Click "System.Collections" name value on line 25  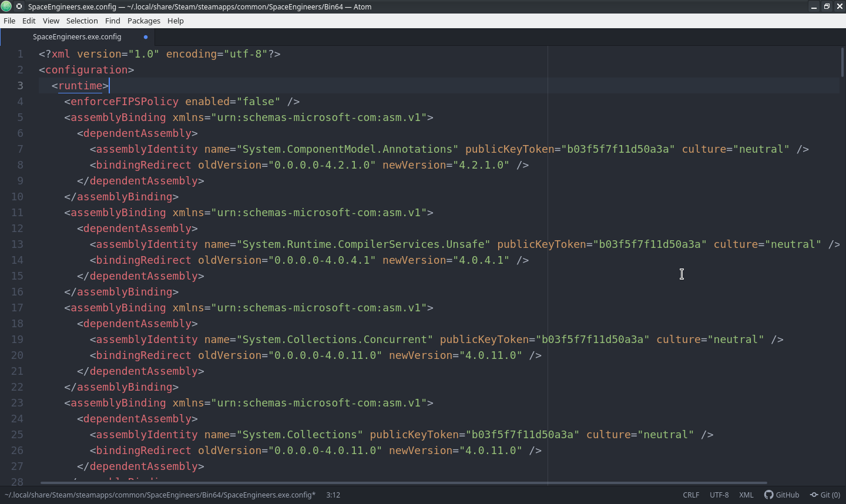coord(300,434)
